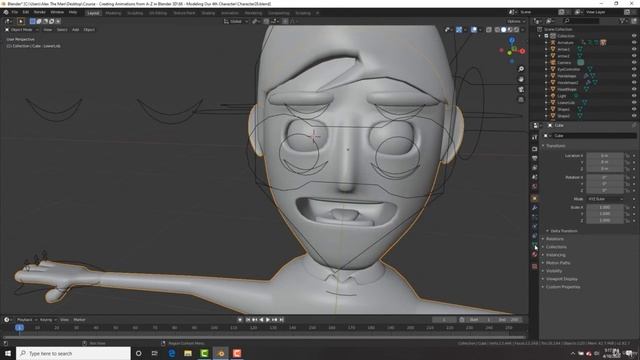The width and height of the screenshot is (640, 360).
Task: Switch to the Animation workspace tab
Action: click(x=230, y=13)
